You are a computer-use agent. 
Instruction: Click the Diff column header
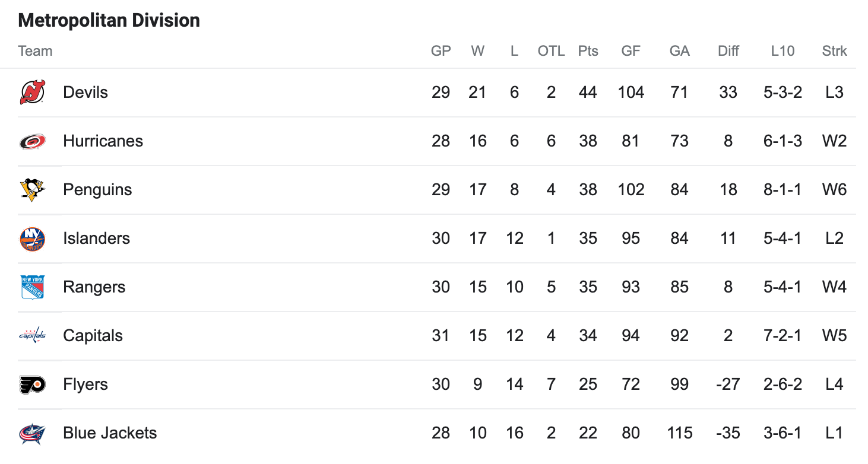pyautogui.click(x=728, y=51)
